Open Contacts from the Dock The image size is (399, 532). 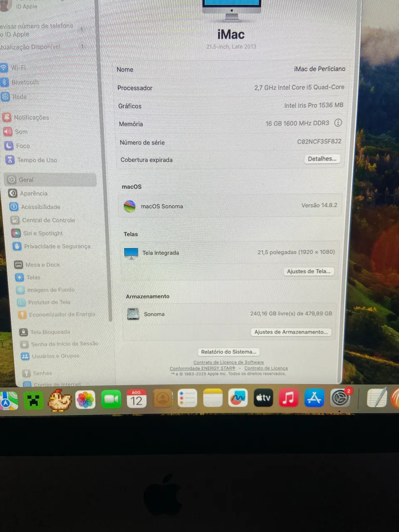coord(163,399)
